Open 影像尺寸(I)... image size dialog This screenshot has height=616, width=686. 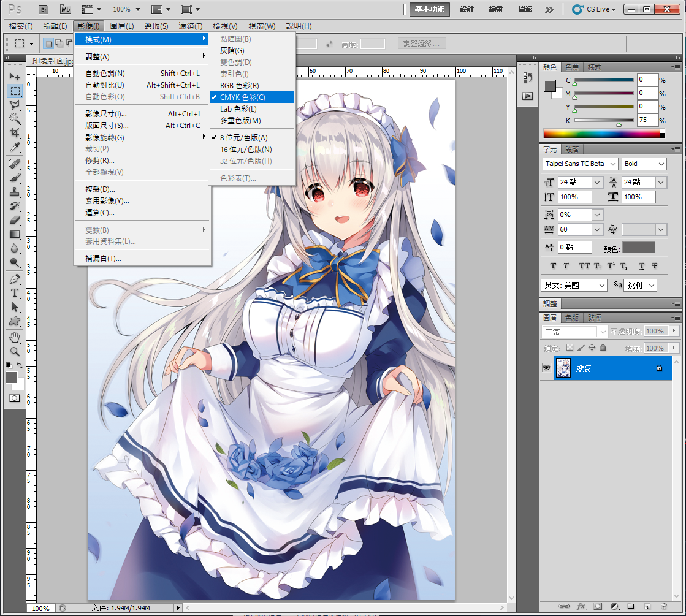tap(143, 114)
